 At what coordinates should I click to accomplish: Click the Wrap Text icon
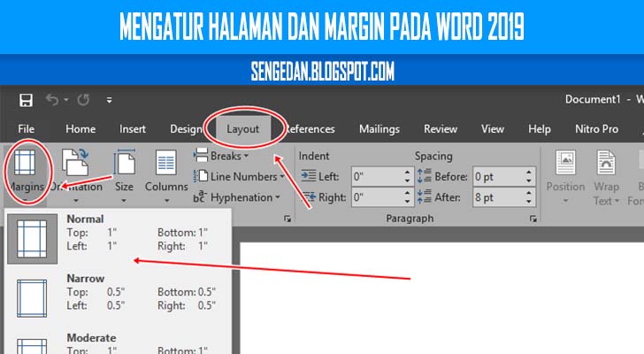(x=606, y=163)
